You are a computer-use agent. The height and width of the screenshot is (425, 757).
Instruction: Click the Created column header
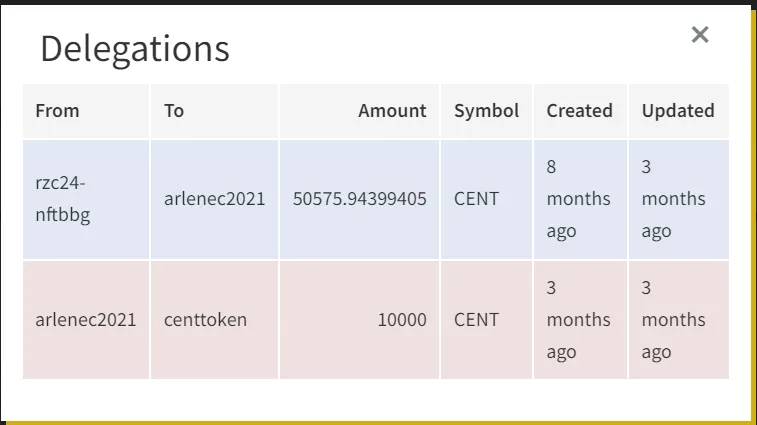pos(580,111)
